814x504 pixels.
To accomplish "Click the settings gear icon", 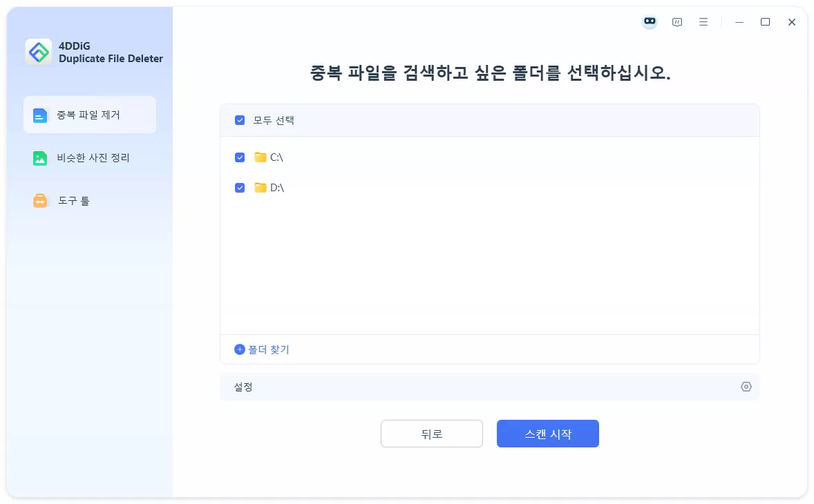I will 746,387.
